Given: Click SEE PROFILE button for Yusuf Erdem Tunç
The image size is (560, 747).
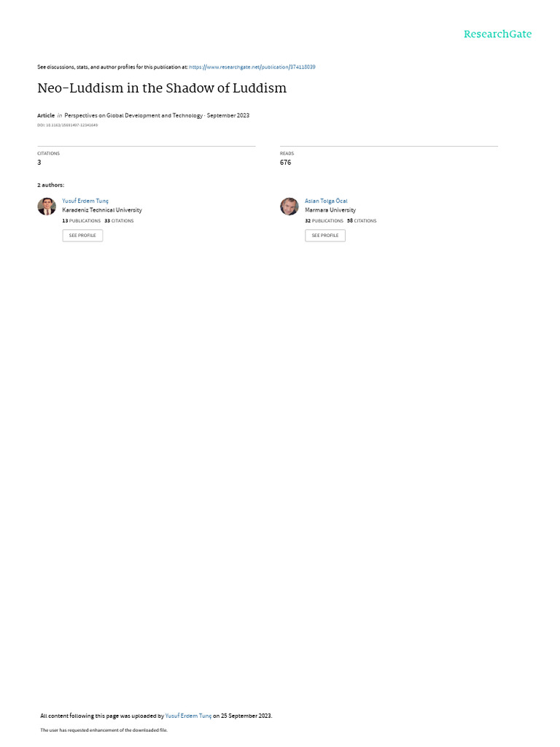Looking at the screenshot, I should click(x=82, y=236).
